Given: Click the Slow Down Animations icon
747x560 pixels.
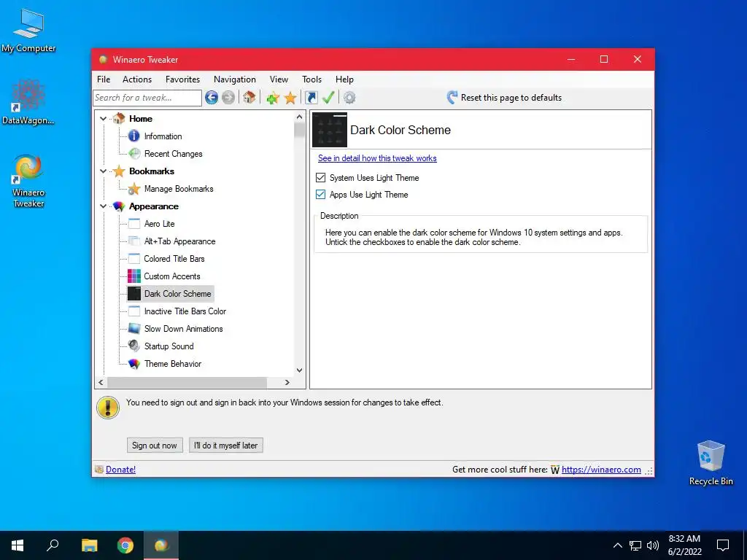Looking at the screenshot, I should 134,329.
